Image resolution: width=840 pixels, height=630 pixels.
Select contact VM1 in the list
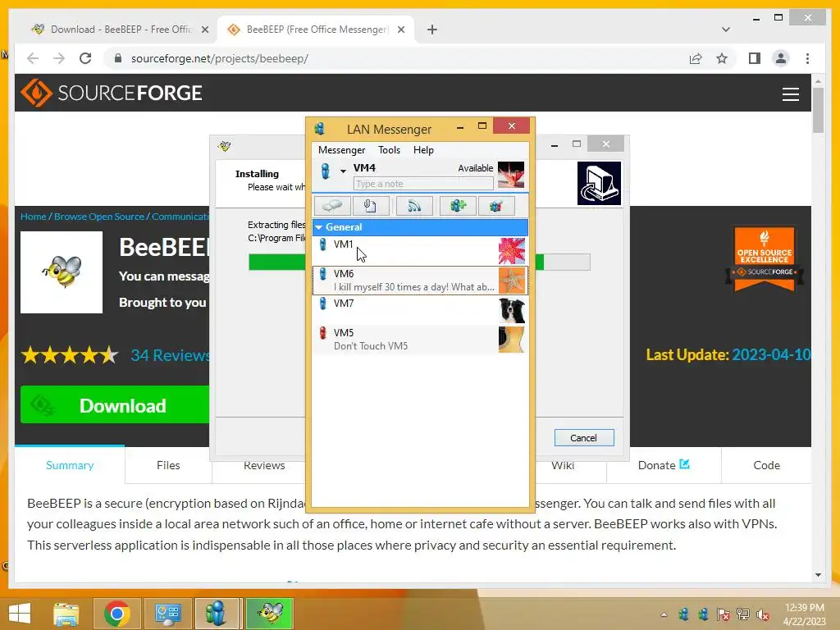point(420,251)
